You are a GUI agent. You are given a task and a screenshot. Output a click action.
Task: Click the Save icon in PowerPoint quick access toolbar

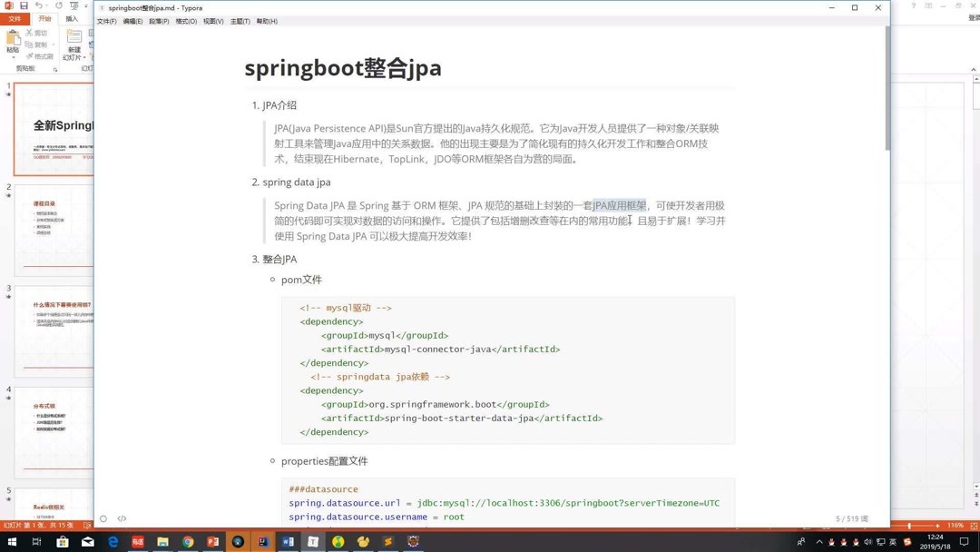click(24, 5)
